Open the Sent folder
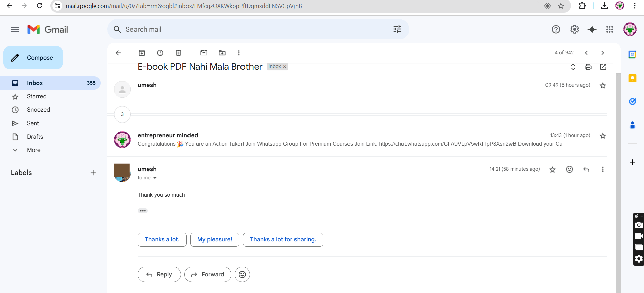Screen dimensions: 644x293 point(33,123)
